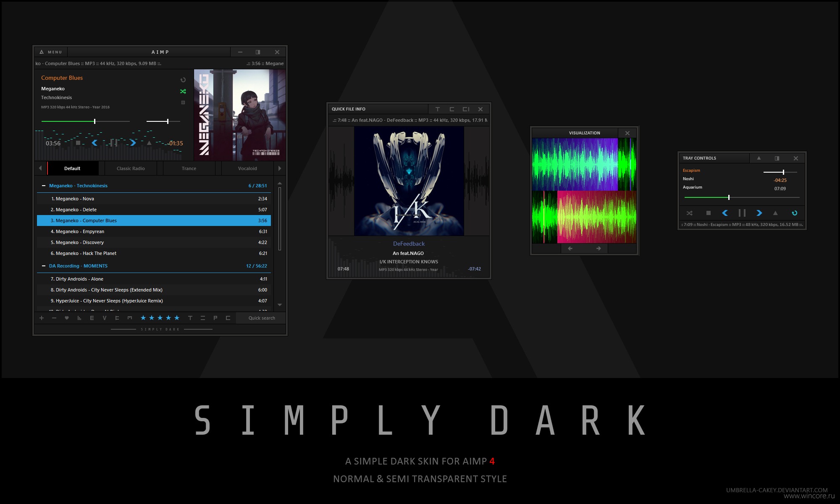Stop playback in main player
This screenshot has height=504, width=840.
point(78,143)
